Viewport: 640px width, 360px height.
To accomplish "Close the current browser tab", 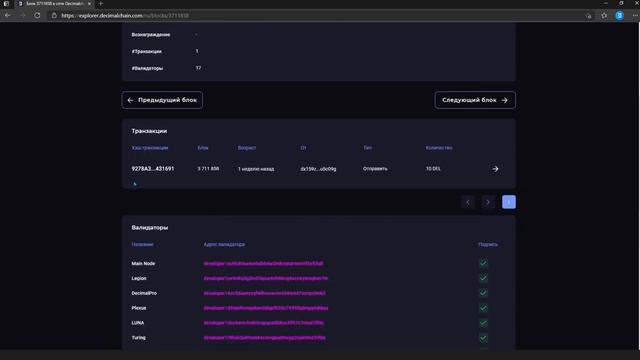I will [89, 4].
